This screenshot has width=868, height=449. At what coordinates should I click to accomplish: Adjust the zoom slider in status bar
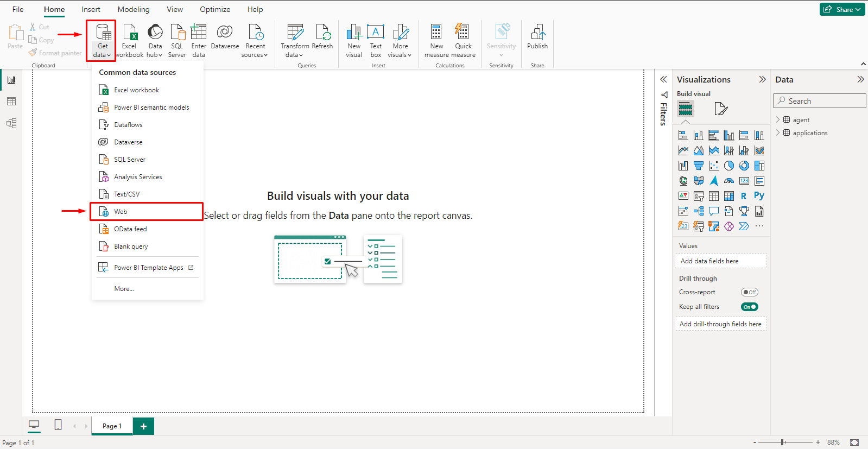click(782, 442)
